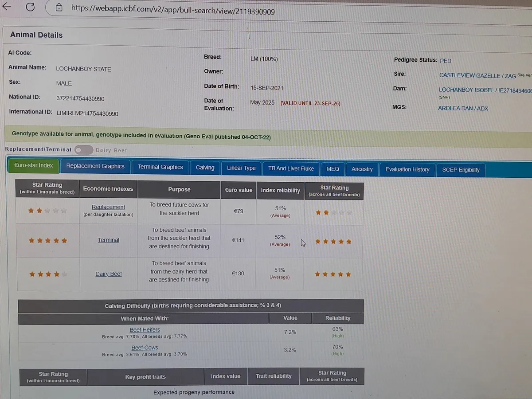Screen dimensions: 532x399
Task: Click the Dairy Beef across-breeds star rating
Action: [333, 274]
